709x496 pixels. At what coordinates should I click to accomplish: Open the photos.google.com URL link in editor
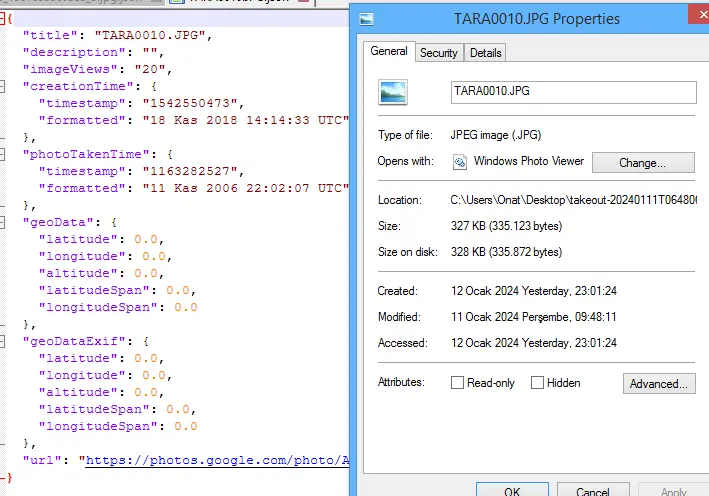click(217, 460)
